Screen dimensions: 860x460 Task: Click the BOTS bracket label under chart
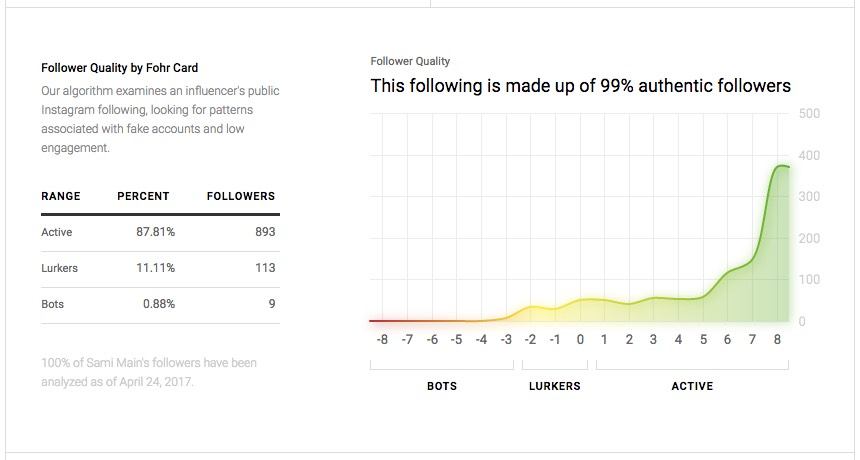(442, 386)
